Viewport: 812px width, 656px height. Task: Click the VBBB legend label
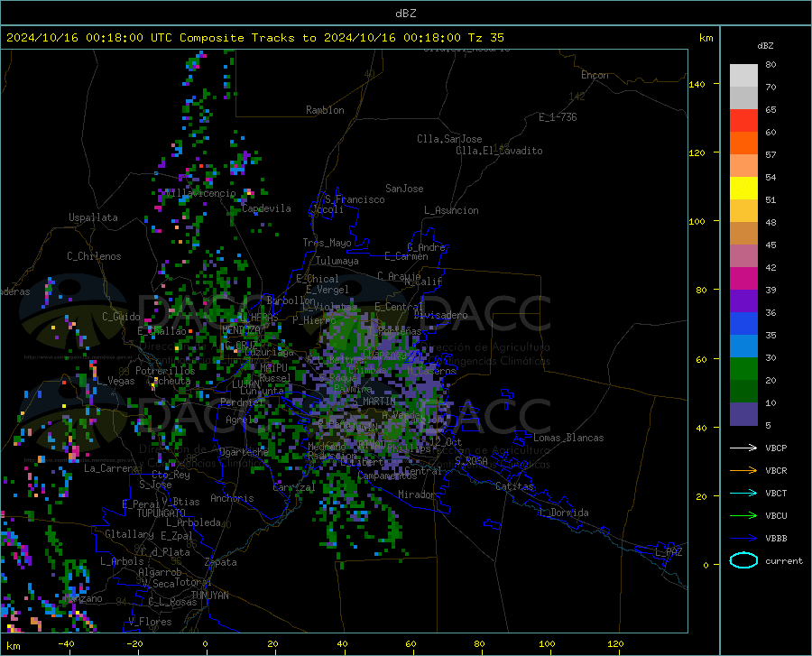pos(776,539)
